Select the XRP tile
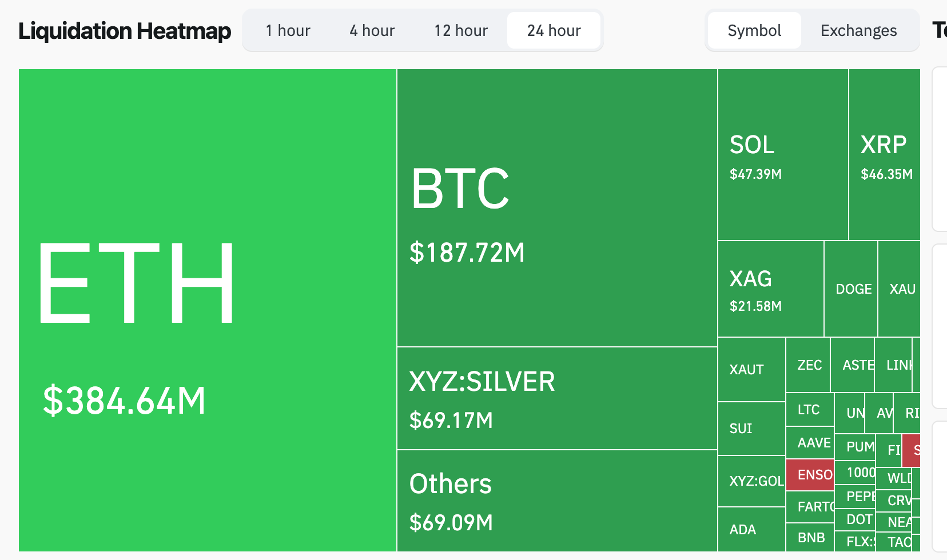 [886, 154]
